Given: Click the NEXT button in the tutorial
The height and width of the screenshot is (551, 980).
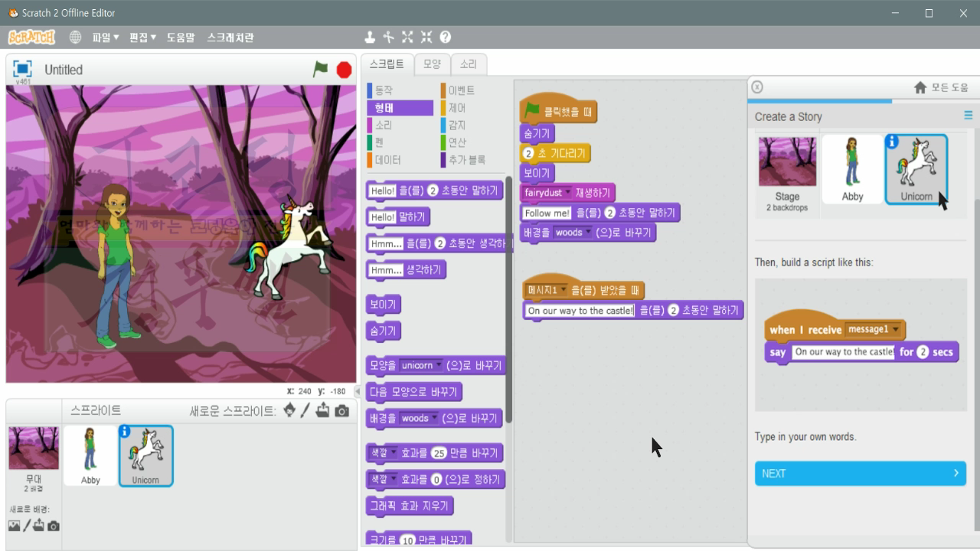Looking at the screenshot, I should click(x=860, y=473).
